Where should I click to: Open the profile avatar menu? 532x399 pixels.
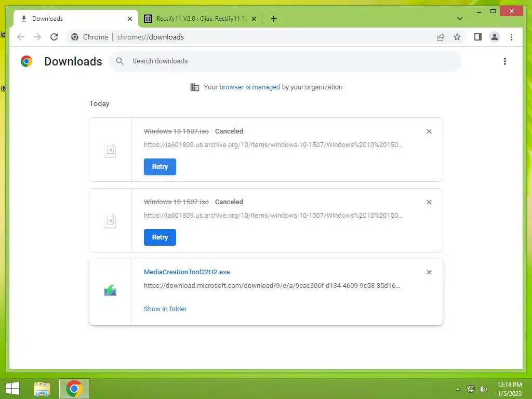tap(495, 37)
